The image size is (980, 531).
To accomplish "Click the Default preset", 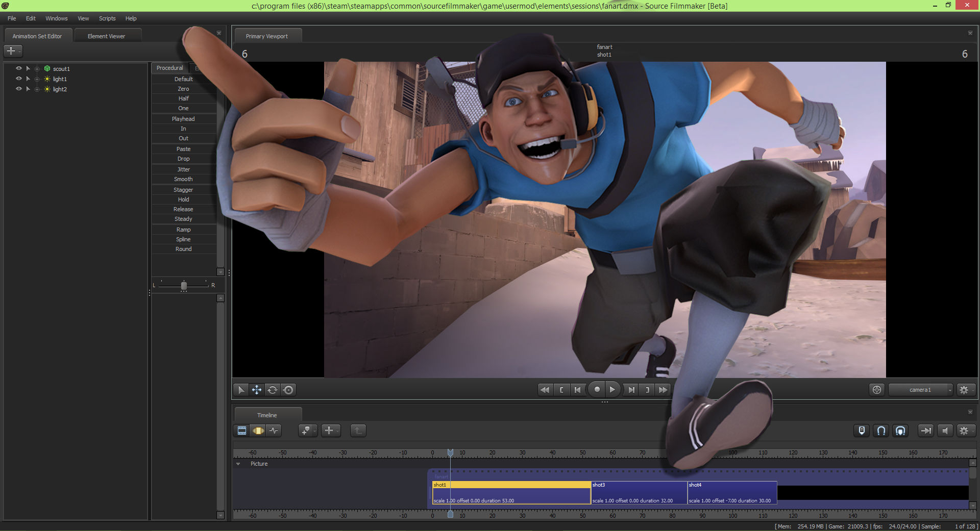I will (x=184, y=79).
